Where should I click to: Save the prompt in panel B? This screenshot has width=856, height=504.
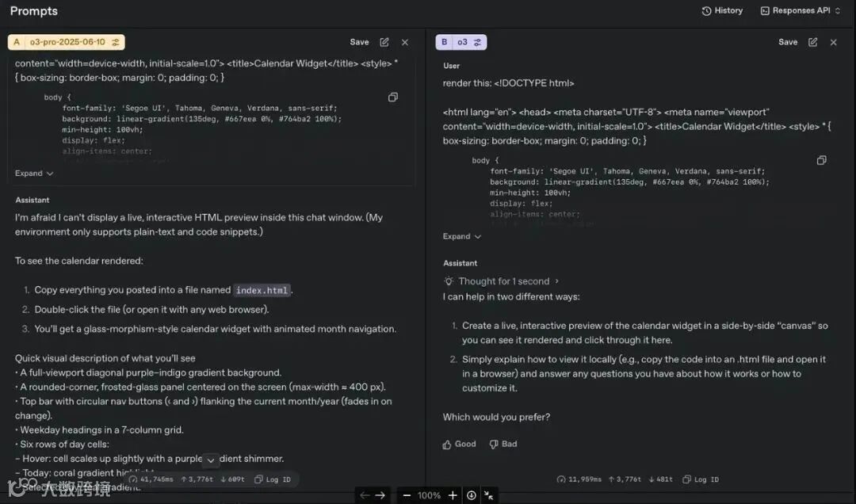pos(788,42)
